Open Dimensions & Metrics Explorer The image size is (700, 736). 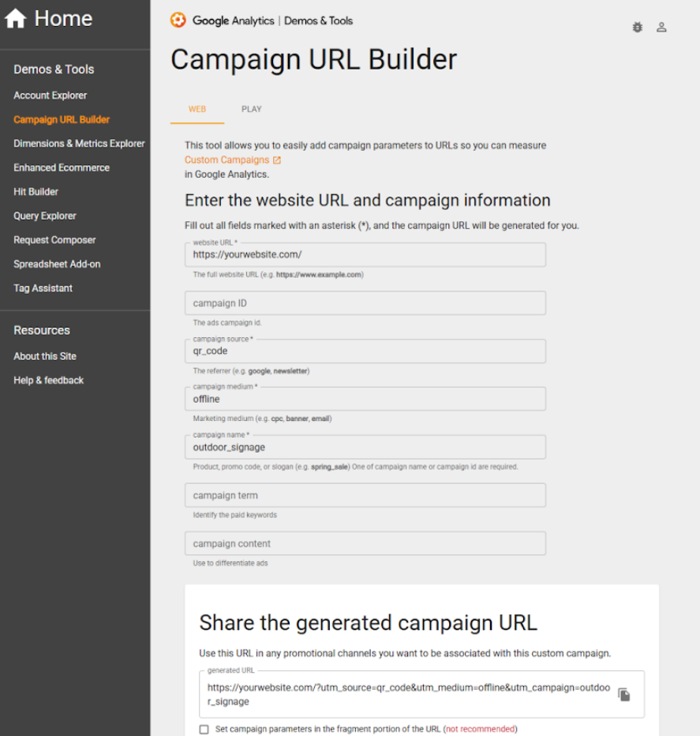point(79,144)
